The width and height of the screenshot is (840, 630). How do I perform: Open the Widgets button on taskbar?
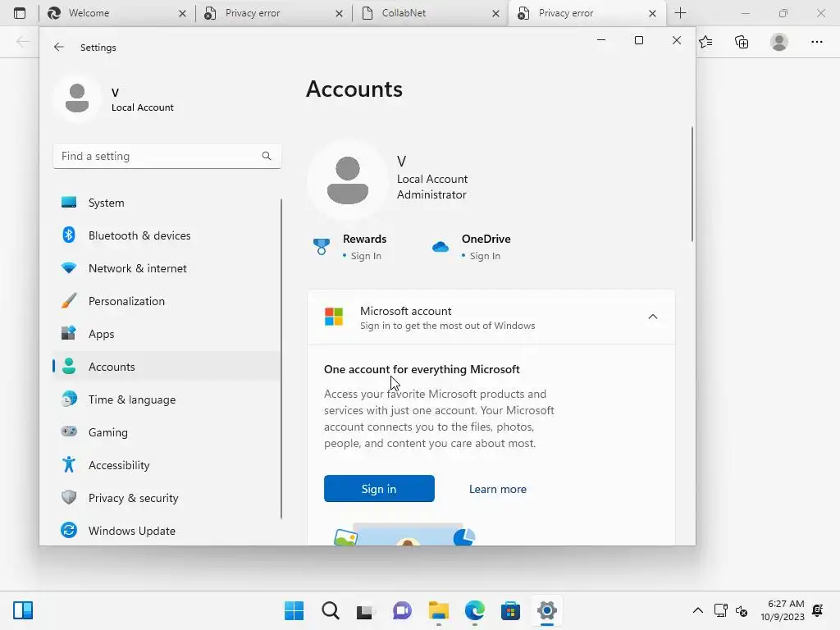[23, 610]
